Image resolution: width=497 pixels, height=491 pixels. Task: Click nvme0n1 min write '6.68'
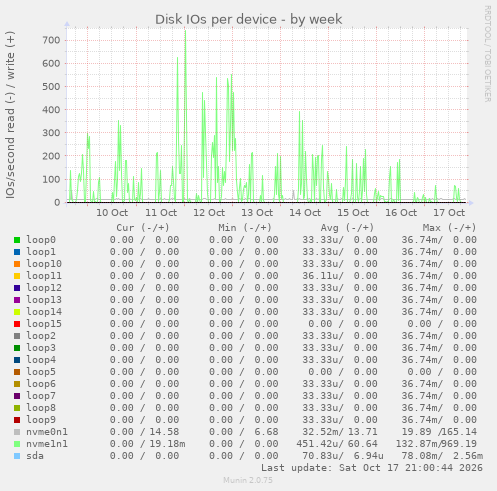click(266, 432)
